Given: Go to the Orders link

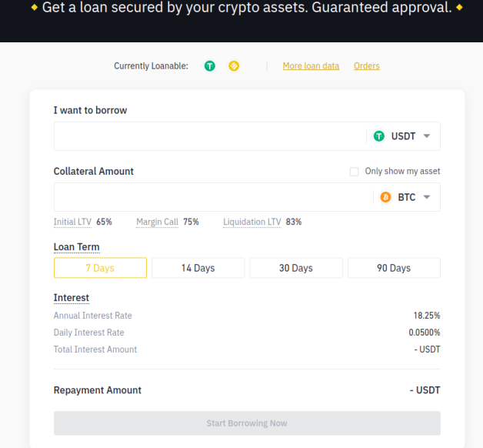Looking at the screenshot, I should (366, 66).
